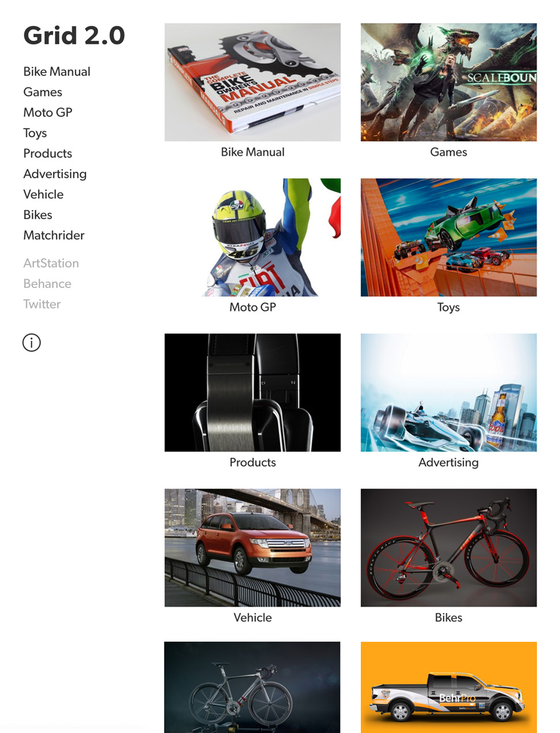Image resolution: width=560 pixels, height=733 pixels.
Task: Open the Twitter link
Action: [x=42, y=304]
